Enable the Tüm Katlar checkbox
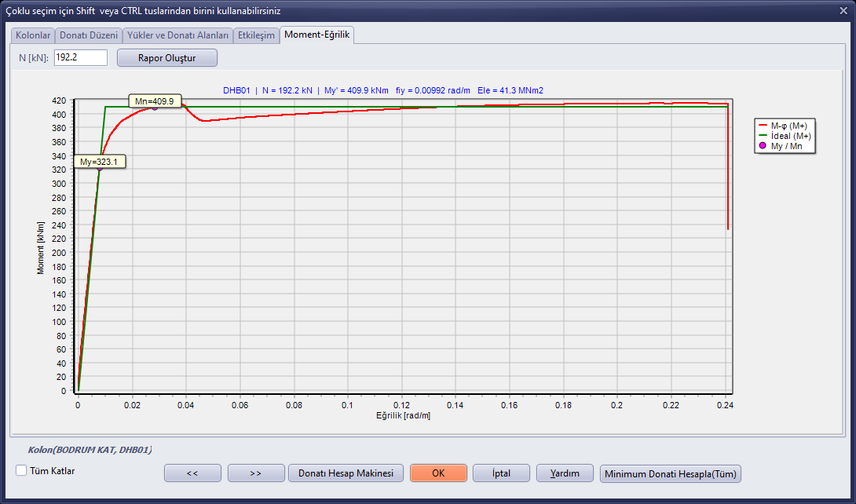Screen dimensions: 856x504 [21, 471]
